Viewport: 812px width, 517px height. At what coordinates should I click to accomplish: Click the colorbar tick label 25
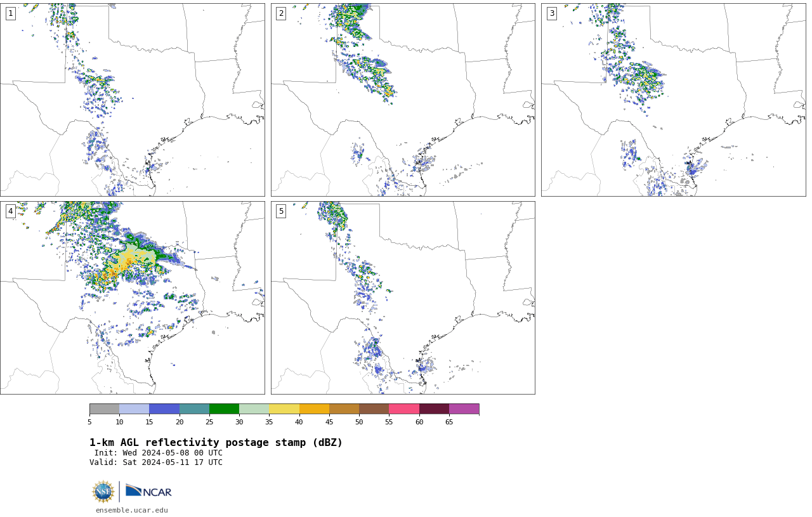point(209,422)
